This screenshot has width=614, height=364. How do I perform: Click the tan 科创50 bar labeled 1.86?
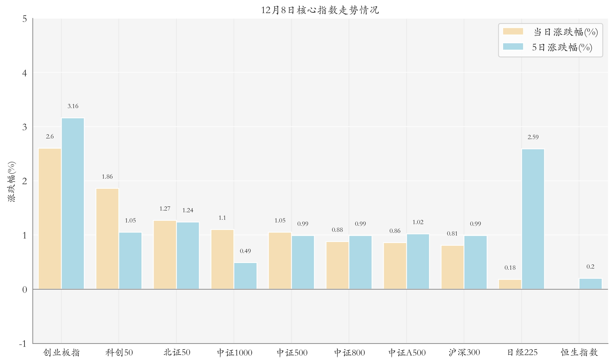pos(107,239)
